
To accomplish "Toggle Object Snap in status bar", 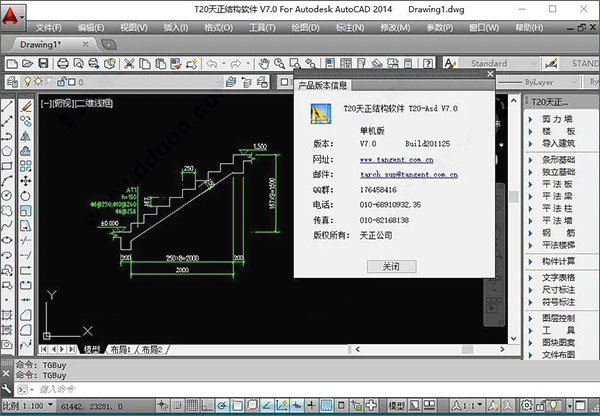I will pos(237,405).
